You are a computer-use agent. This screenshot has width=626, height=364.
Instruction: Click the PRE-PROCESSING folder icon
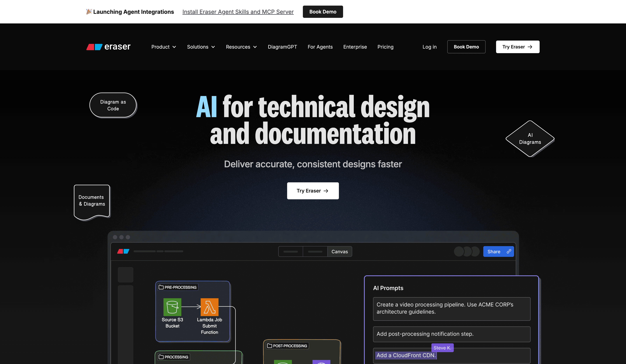161,287
